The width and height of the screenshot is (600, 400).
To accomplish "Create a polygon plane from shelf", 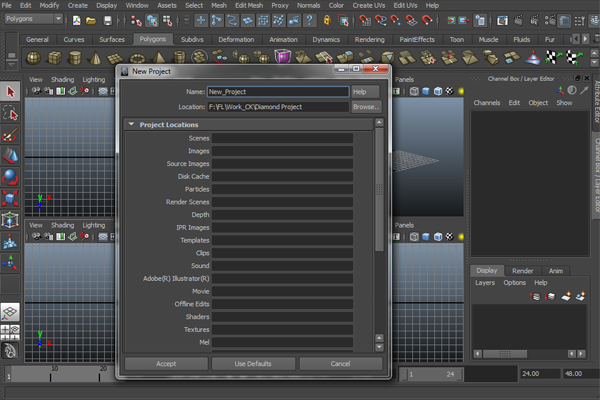I will point(115,58).
